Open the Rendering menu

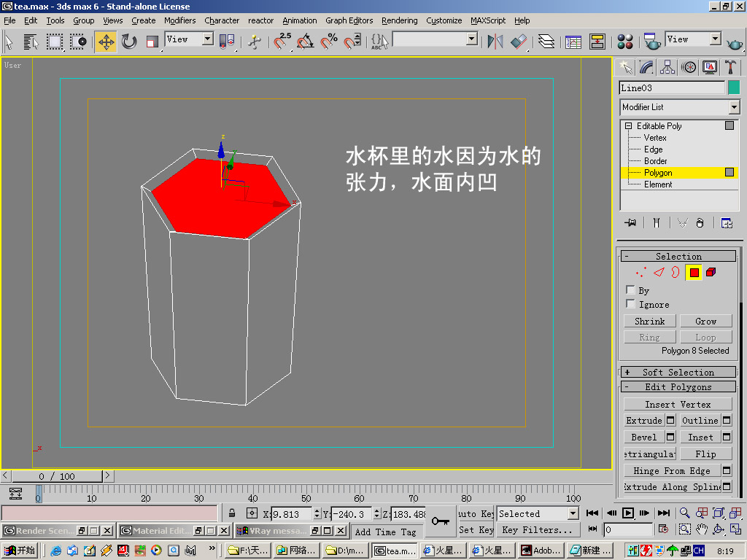(x=399, y=20)
